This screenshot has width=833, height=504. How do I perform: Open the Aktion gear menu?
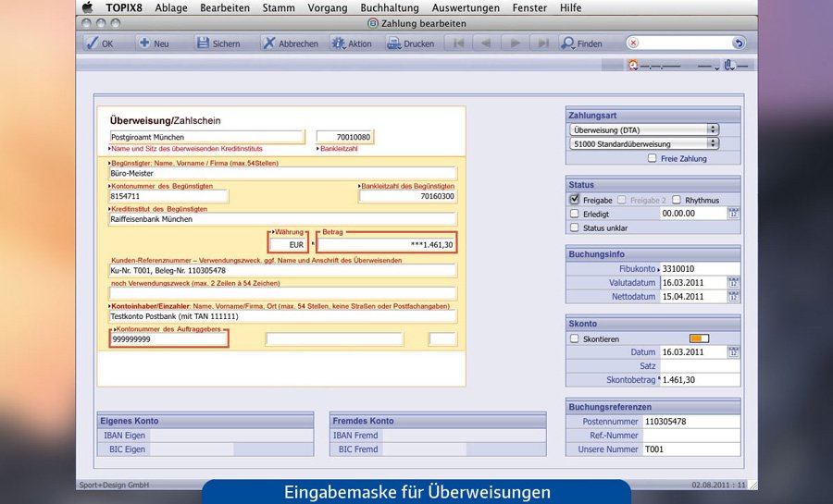click(352, 43)
